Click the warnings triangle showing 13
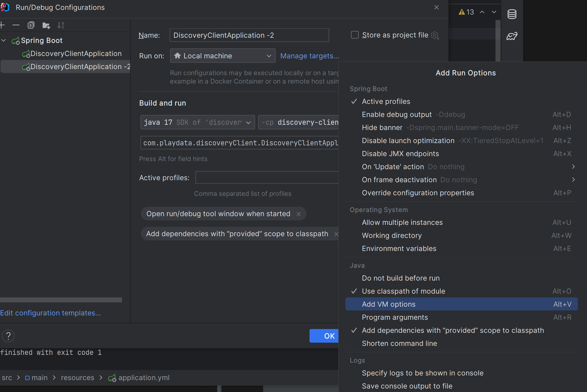587x392 pixels. (x=467, y=12)
